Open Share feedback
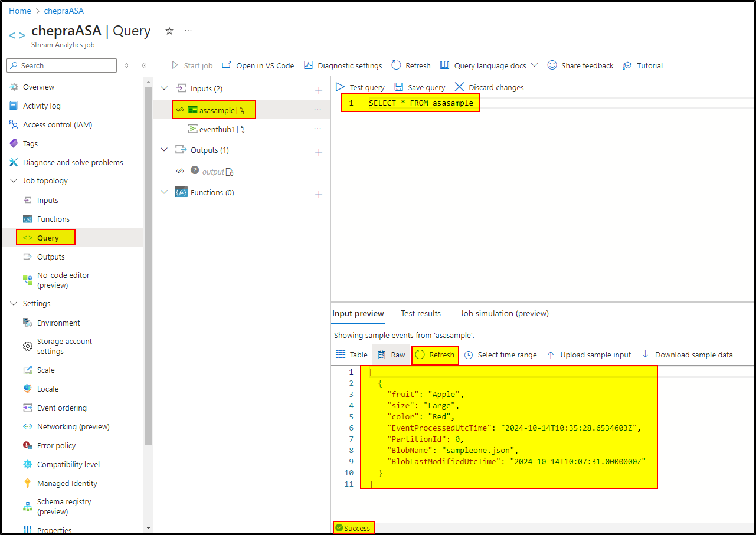Viewport: 756px width, 535px height. point(580,65)
